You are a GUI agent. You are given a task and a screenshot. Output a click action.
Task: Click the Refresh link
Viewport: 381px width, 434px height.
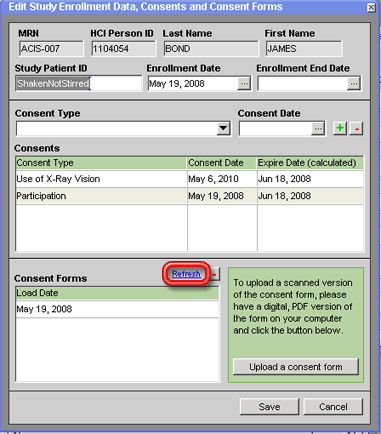186,274
